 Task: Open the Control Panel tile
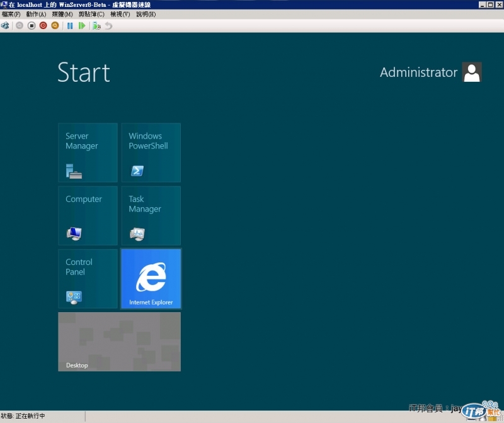point(88,279)
